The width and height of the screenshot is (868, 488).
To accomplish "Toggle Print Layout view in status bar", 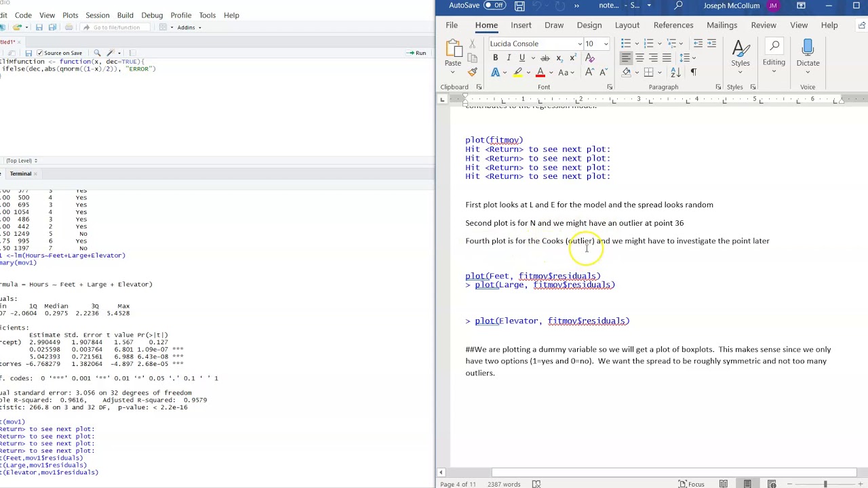I will pos(747,484).
